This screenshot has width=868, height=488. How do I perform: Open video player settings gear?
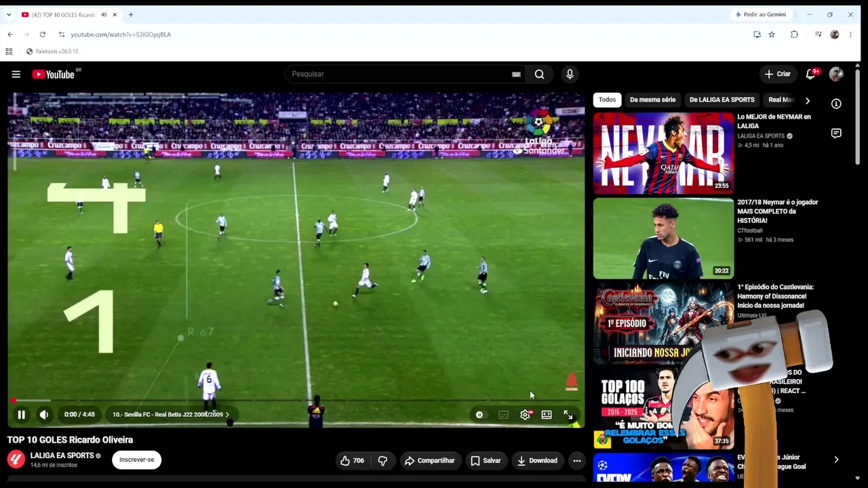coord(526,414)
